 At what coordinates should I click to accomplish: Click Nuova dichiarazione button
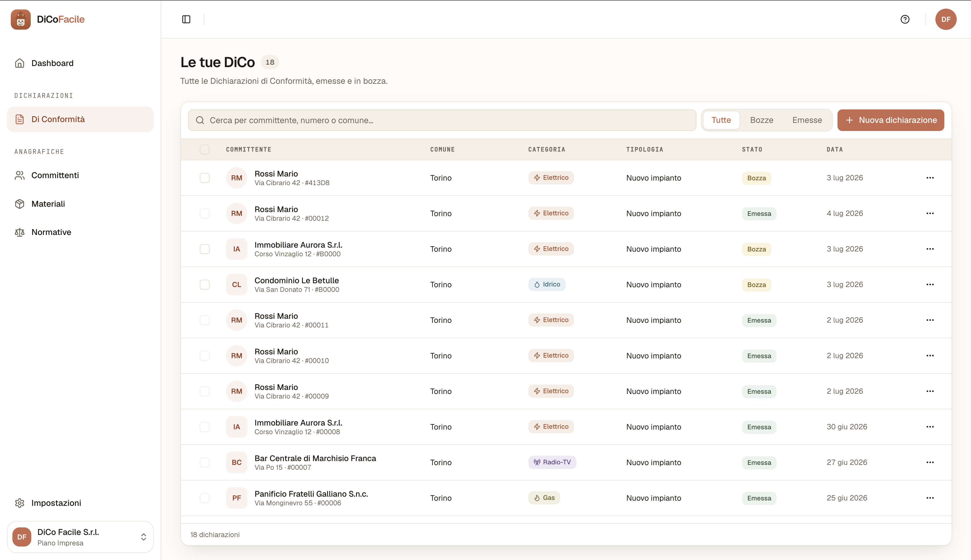pyautogui.click(x=891, y=120)
